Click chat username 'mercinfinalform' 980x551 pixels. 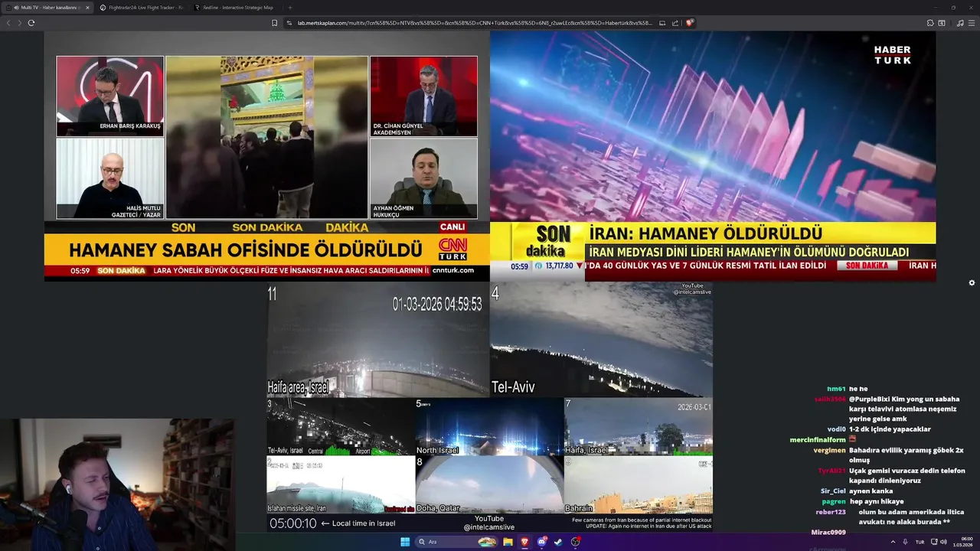click(818, 440)
